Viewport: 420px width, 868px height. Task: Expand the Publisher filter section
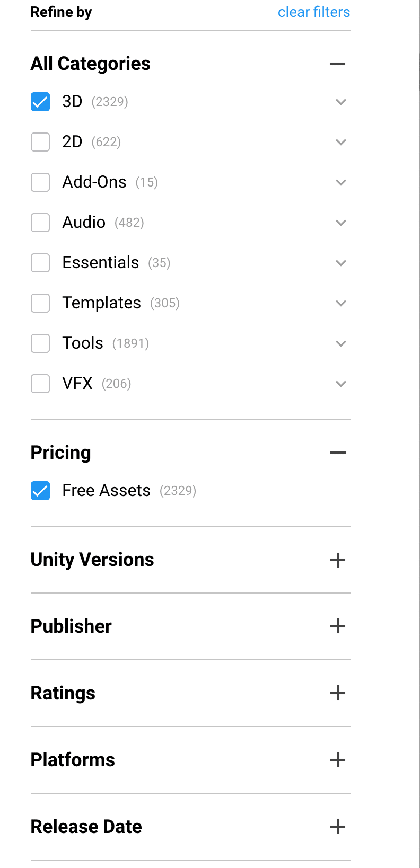tap(337, 626)
